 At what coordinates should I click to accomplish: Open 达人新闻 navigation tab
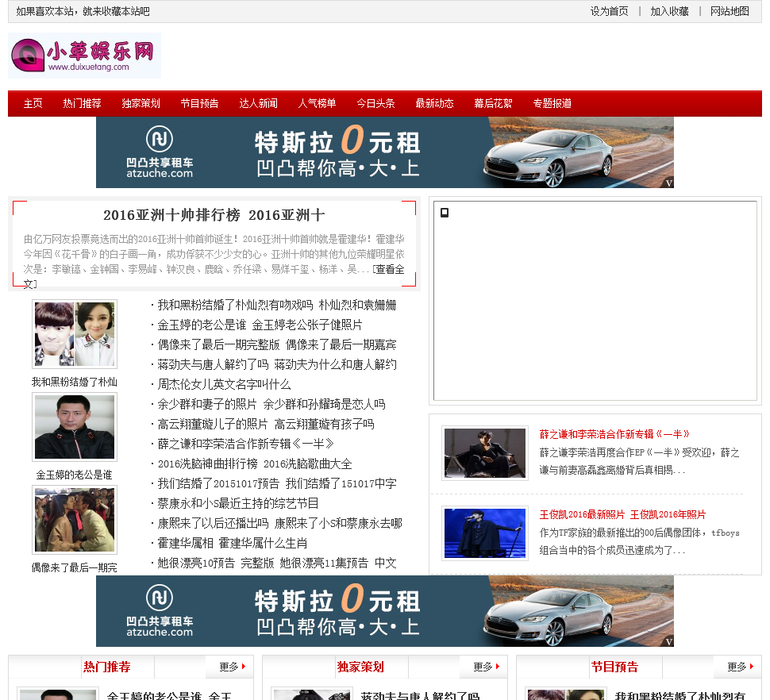coord(258,104)
